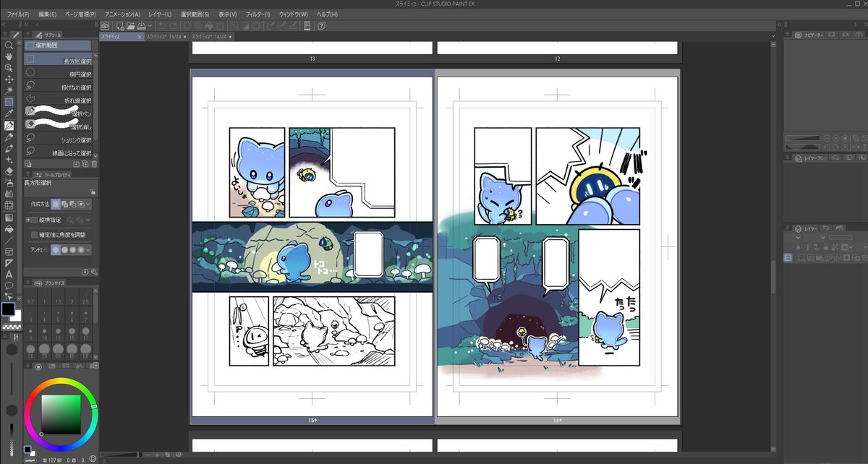Select the second anti-aliasing level option
Image resolution: width=868 pixels, height=464 pixels.
coord(64,250)
